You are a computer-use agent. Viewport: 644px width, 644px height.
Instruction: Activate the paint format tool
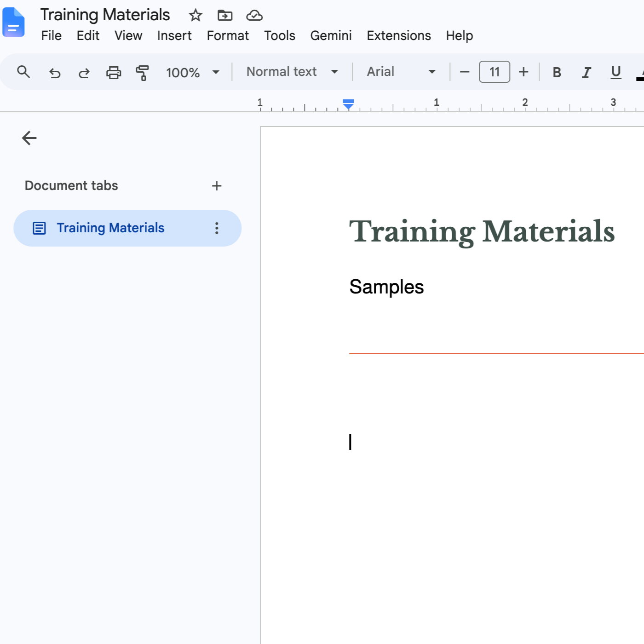pos(142,73)
